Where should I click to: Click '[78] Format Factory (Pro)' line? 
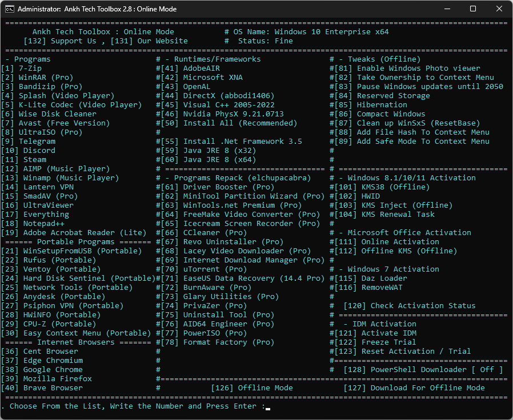tap(218, 343)
